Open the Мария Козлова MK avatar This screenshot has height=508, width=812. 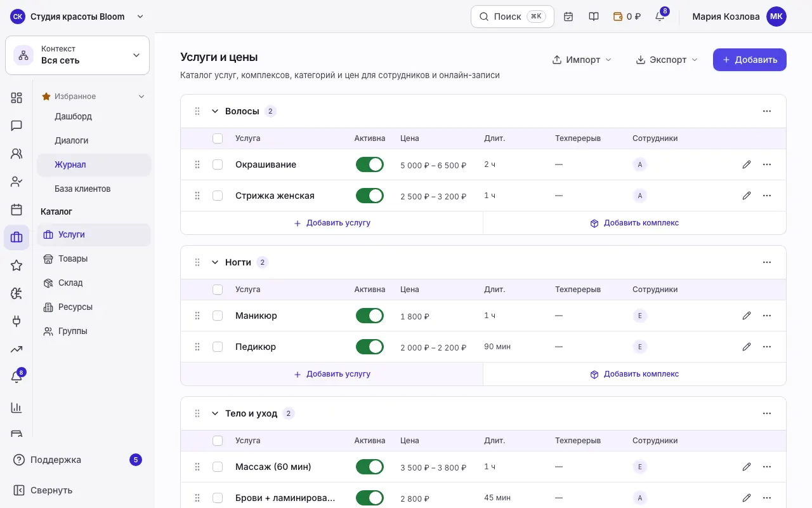pos(776,17)
